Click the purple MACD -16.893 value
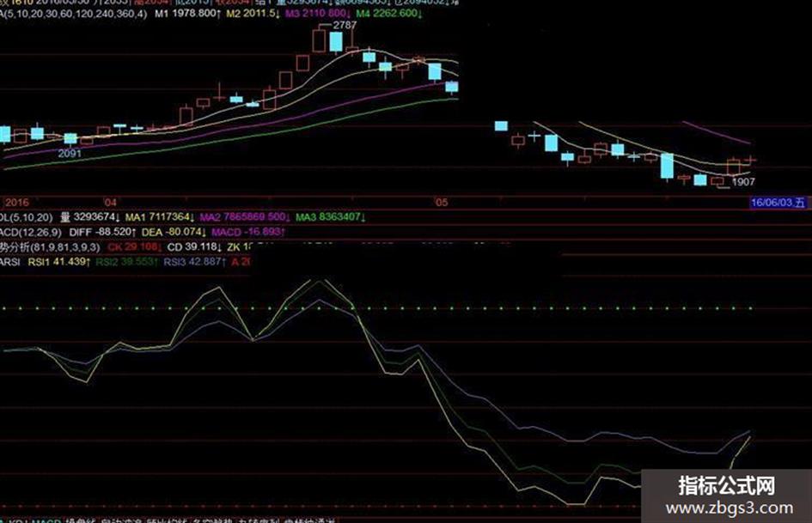Image resolution: width=812 pixels, height=523 pixels. (x=247, y=232)
